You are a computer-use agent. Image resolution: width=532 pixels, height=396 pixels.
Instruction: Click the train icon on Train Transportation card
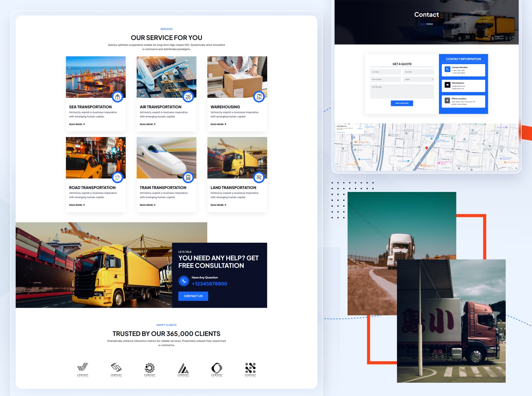[x=188, y=177]
